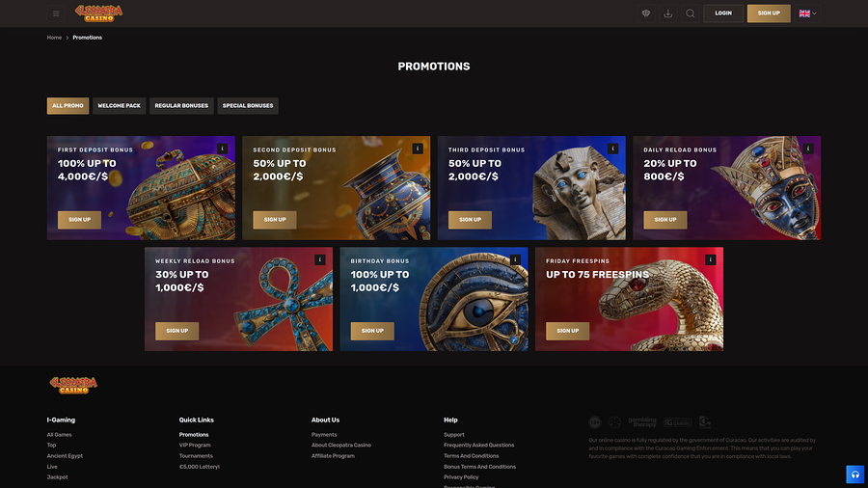The image size is (868, 488).
Task: Open All Games footer link
Action: tap(59, 435)
